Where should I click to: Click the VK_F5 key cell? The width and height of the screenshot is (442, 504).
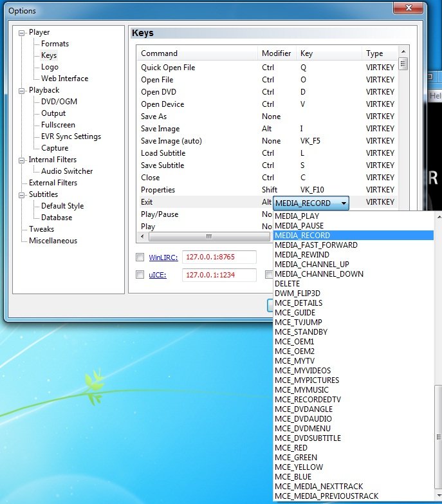click(x=310, y=141)
